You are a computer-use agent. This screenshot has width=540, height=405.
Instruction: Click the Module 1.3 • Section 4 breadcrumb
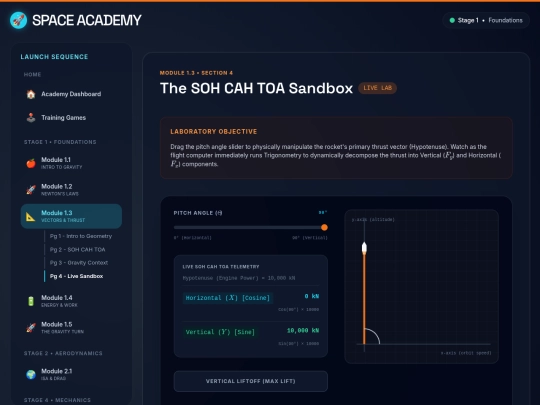196,73
